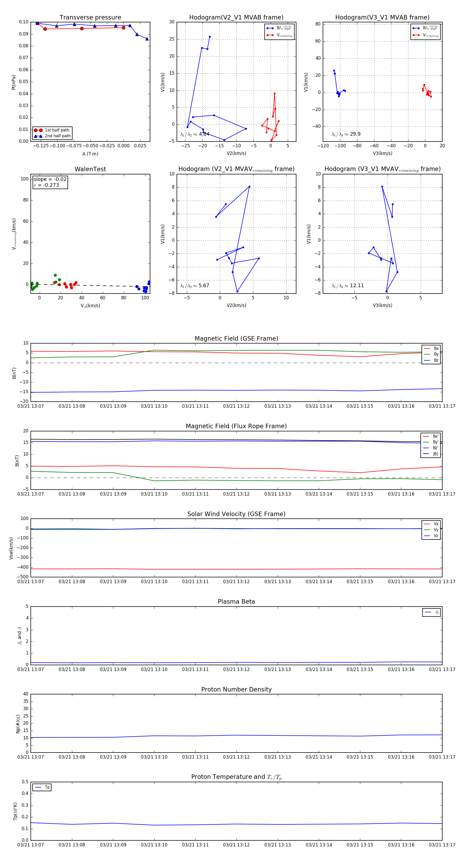
Task: Click the WalenTest plot title
Action: point(90,169)
